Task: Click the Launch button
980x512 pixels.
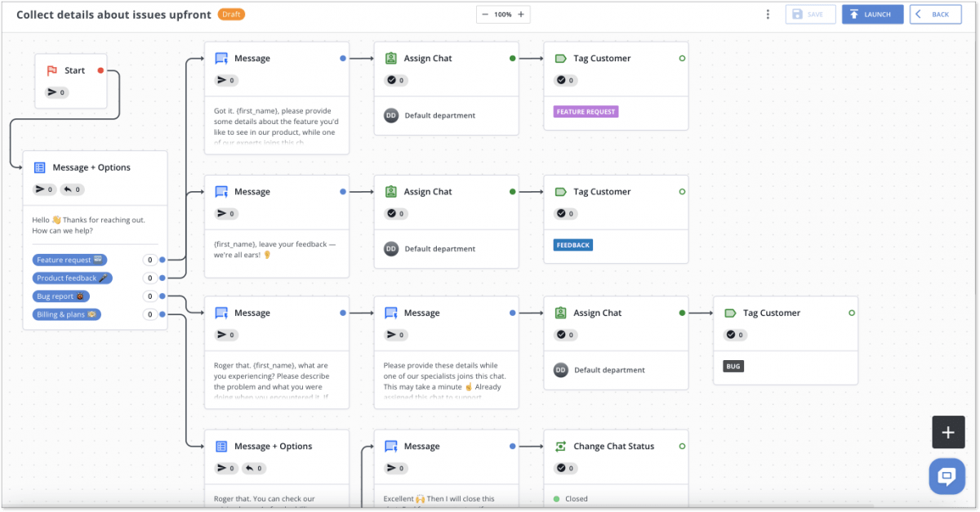Action: click(x=872, y=14)
